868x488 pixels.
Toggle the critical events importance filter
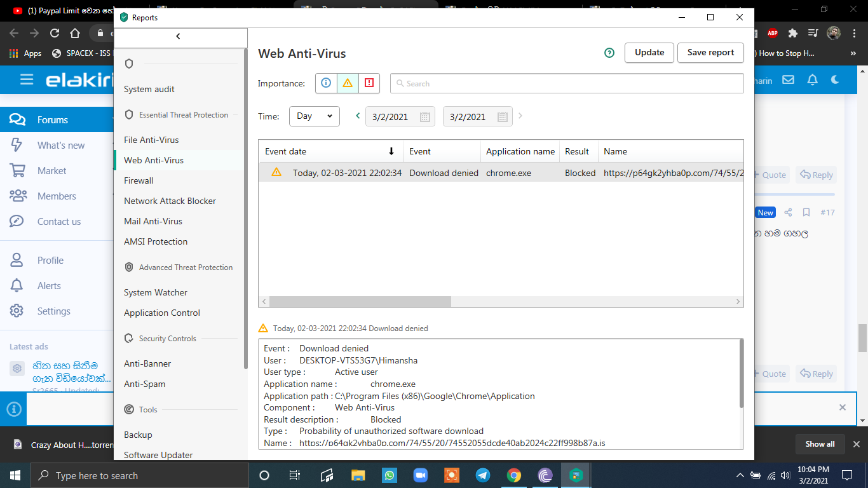[x=369, y=83]
